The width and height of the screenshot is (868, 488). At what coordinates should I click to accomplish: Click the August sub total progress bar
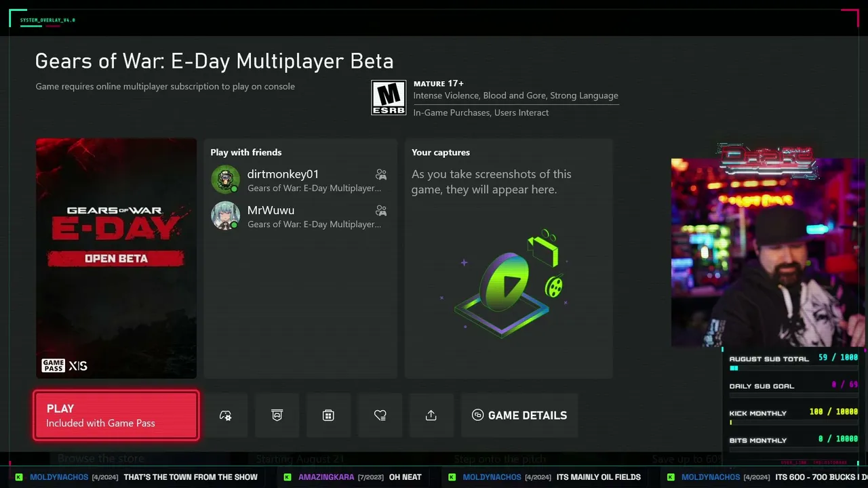tap(793, 368)
